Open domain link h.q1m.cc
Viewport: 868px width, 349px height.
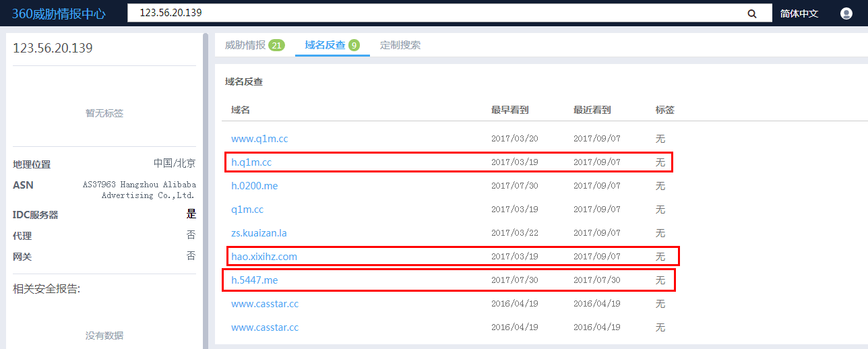(251, 162)
